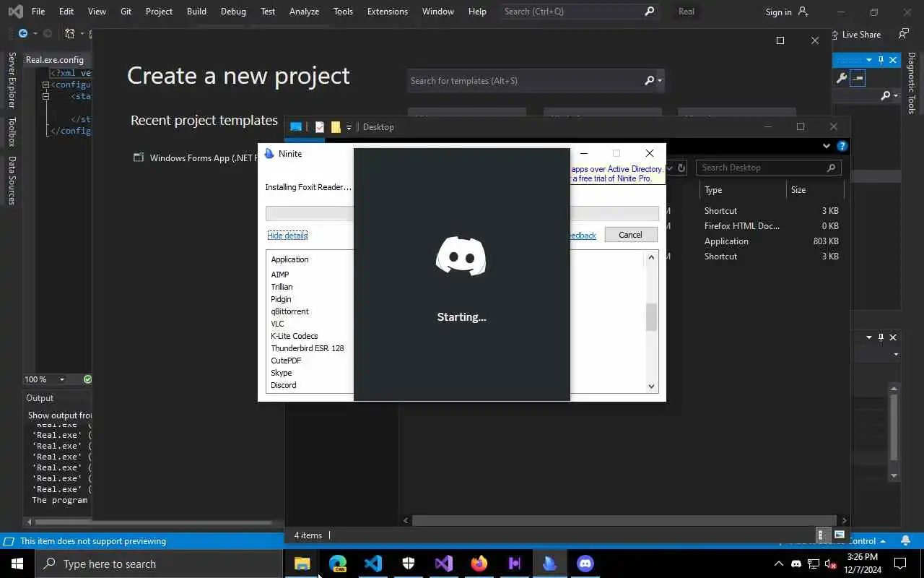This screenshot has width=924, height=578.
Task: Switch File Explorer to large icons view
Action: pos(839,535)
